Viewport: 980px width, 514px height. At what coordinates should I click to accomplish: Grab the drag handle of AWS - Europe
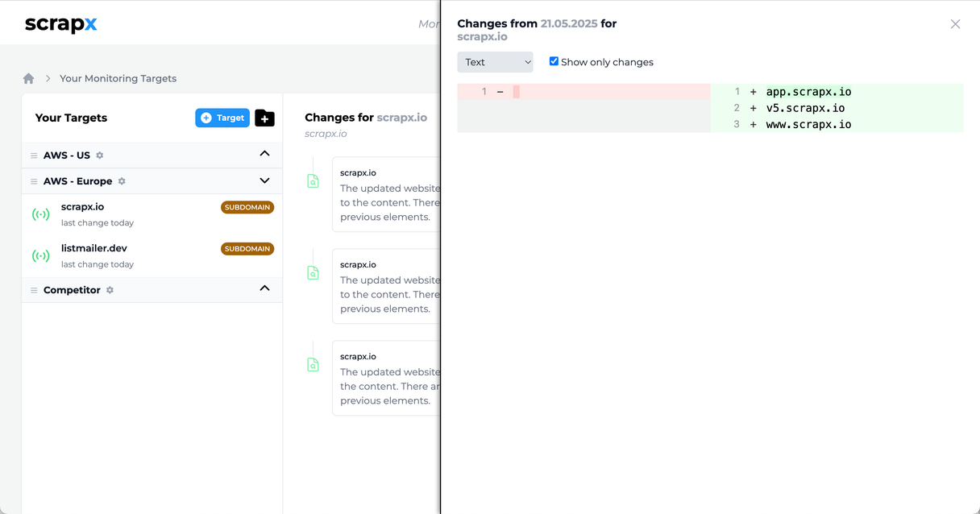coord(34,181)
